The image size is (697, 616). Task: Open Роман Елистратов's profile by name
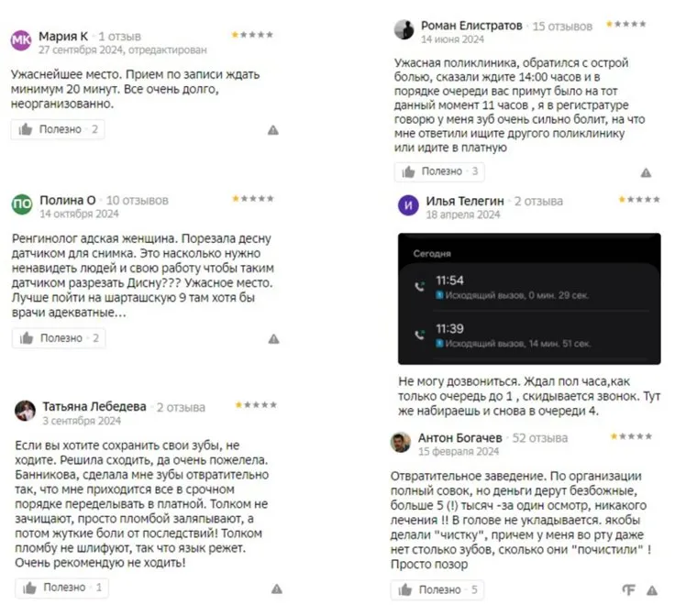(471, 26)
